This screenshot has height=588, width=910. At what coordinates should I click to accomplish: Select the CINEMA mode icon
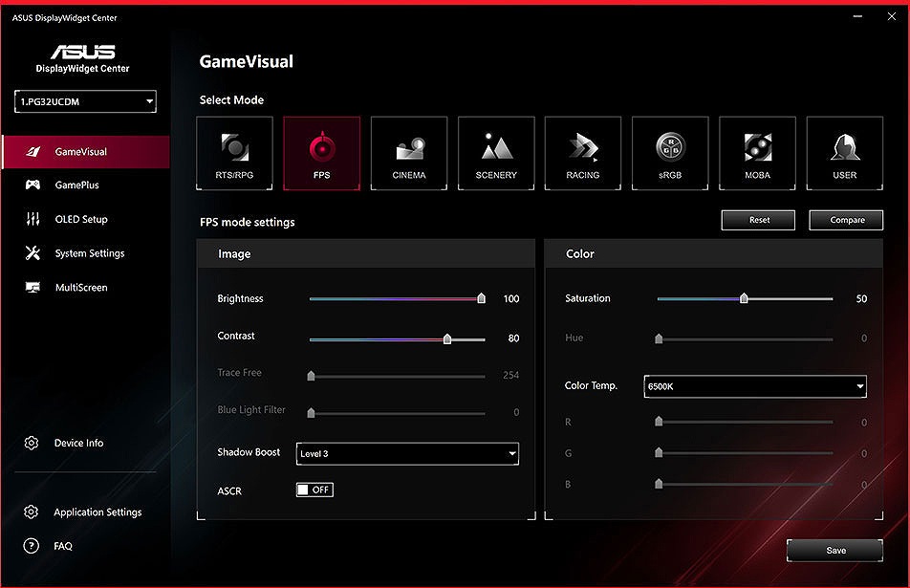[409, 153]
